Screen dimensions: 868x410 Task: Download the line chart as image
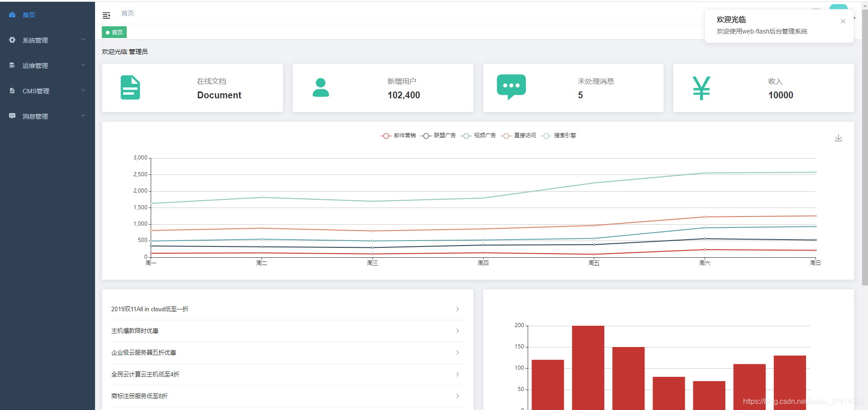pos(839,138)
